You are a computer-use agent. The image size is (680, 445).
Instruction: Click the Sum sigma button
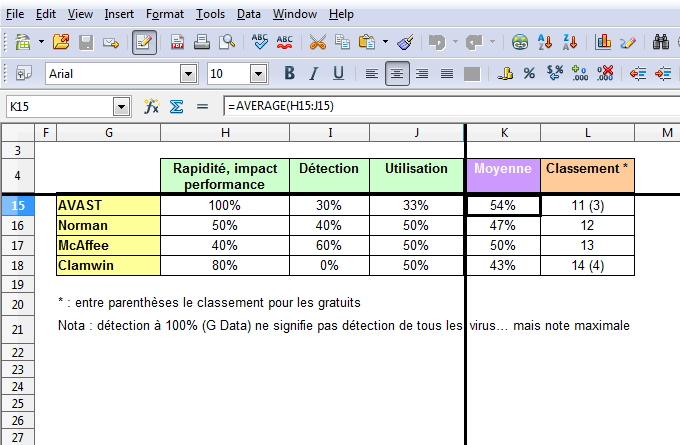point(176,106)
